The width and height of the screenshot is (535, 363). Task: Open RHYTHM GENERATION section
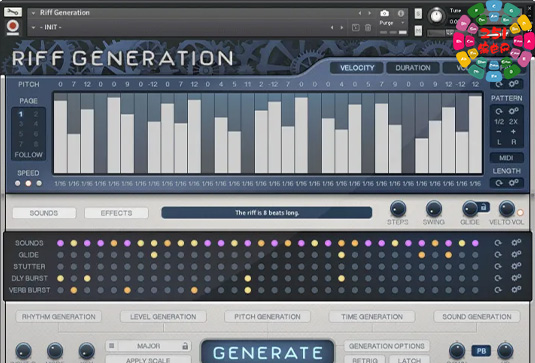point(59,317)
